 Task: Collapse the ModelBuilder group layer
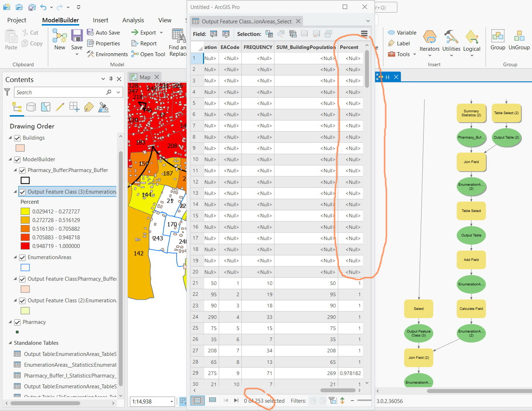click(10, 159)
